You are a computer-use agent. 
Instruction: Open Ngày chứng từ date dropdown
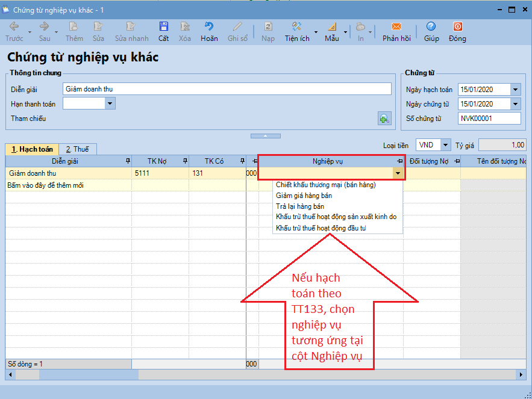point(515,104)
